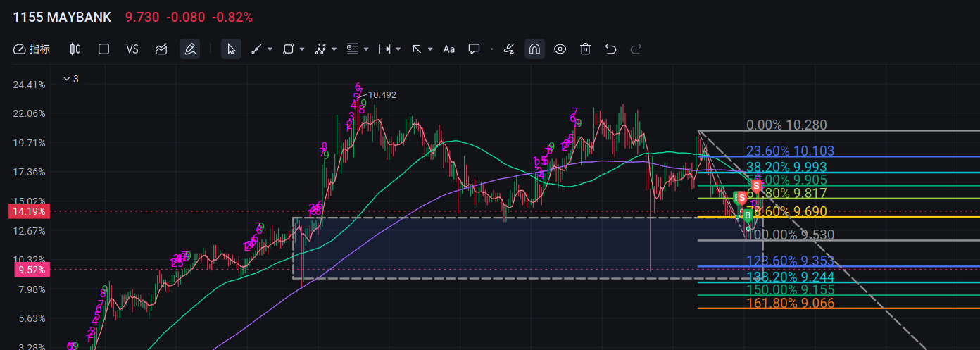Select the cursor pointer tool
Screen dimensions: 980x350
231,49
